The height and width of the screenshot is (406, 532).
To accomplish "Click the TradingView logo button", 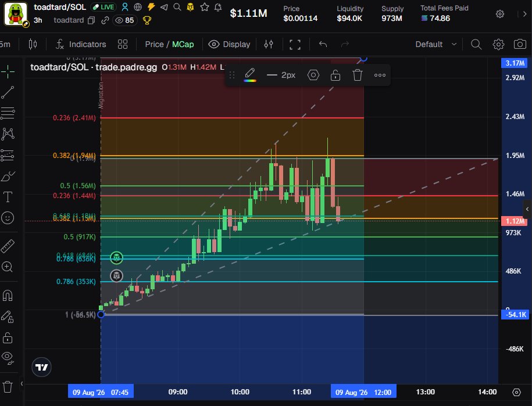I will [x=41, y=367].
